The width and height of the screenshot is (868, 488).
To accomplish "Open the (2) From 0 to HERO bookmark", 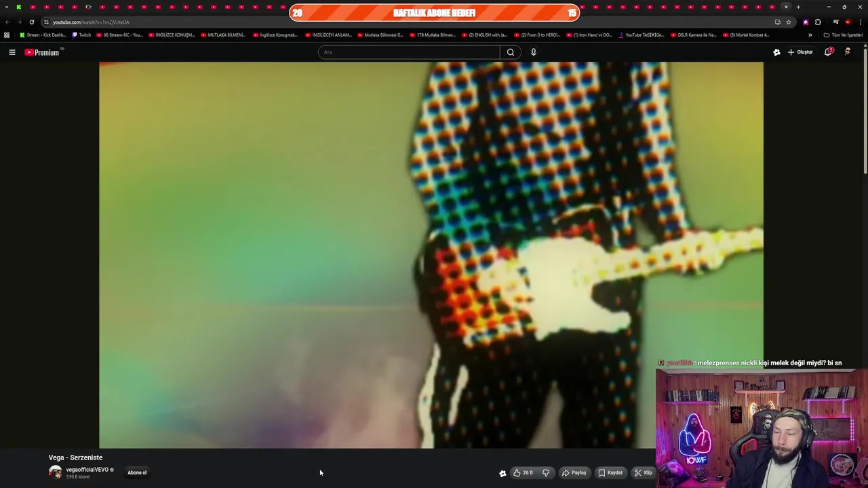I will 537,35.
